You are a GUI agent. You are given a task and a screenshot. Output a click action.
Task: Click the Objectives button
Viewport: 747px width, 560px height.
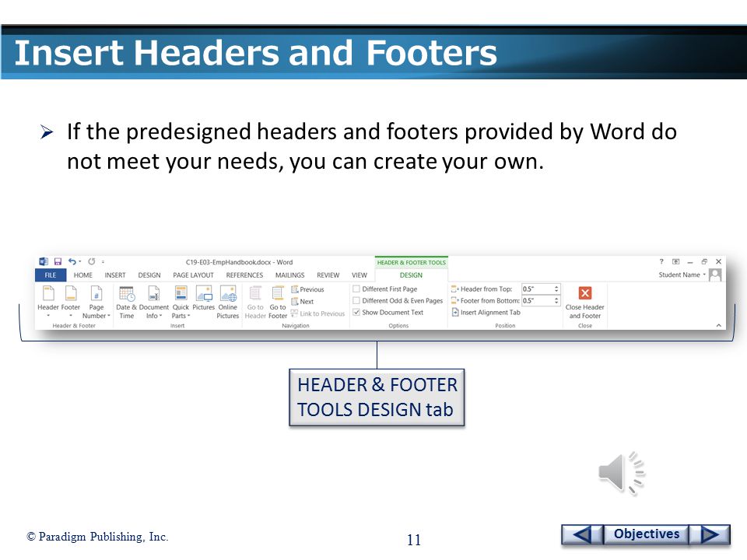[x=647, y=534]
